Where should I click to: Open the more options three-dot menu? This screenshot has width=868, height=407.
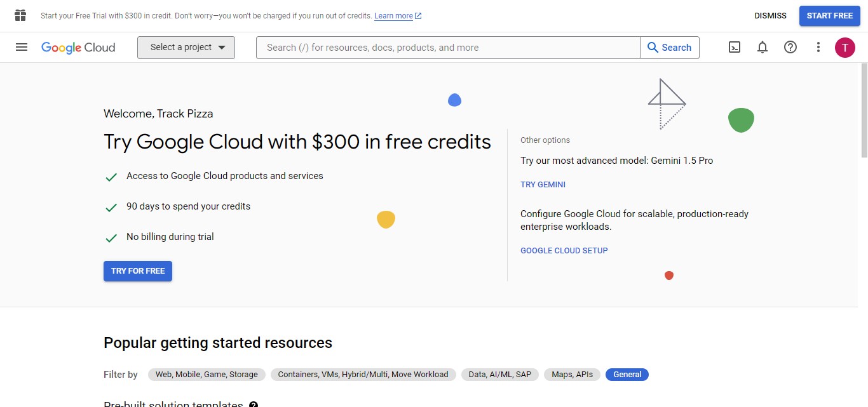(x=818, y=47)
